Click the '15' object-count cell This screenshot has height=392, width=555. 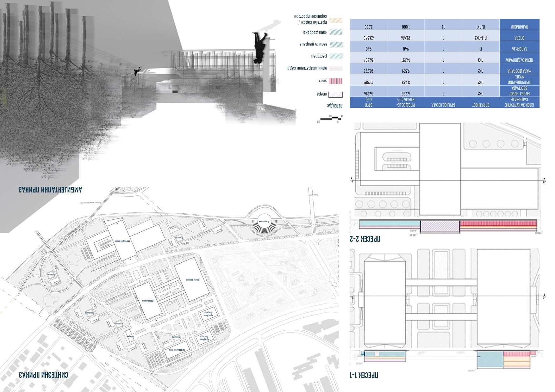point(443,27)
